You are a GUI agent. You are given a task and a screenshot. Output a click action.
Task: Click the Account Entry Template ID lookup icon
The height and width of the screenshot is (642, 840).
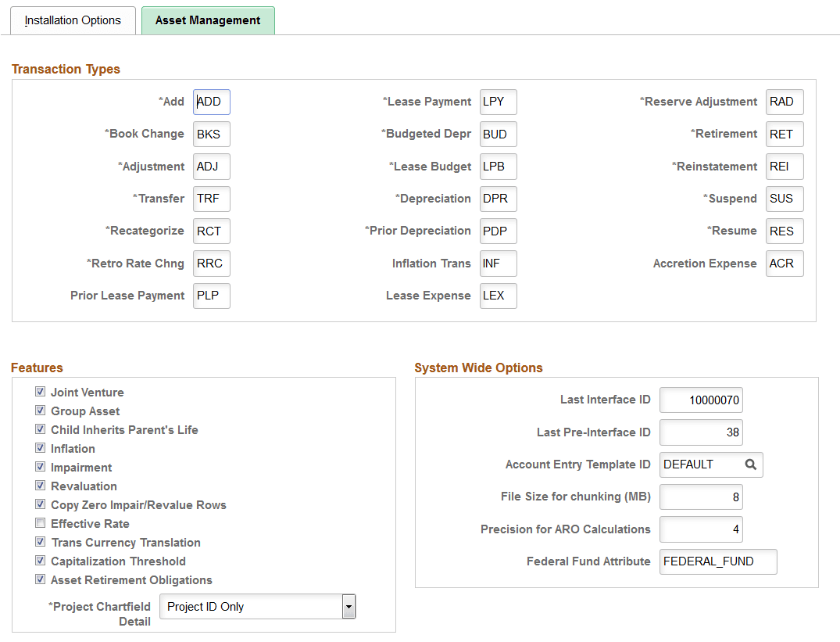tap(750, 464)
